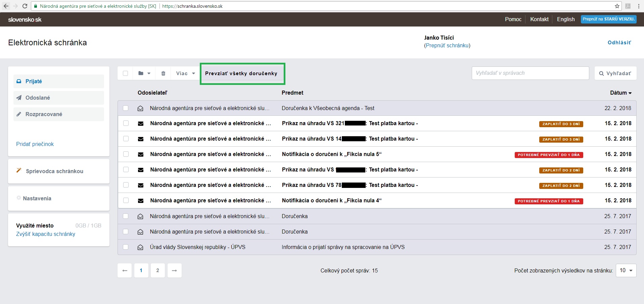
Task: Open the Rozpracované drafts folder
Action: point(44,114)
